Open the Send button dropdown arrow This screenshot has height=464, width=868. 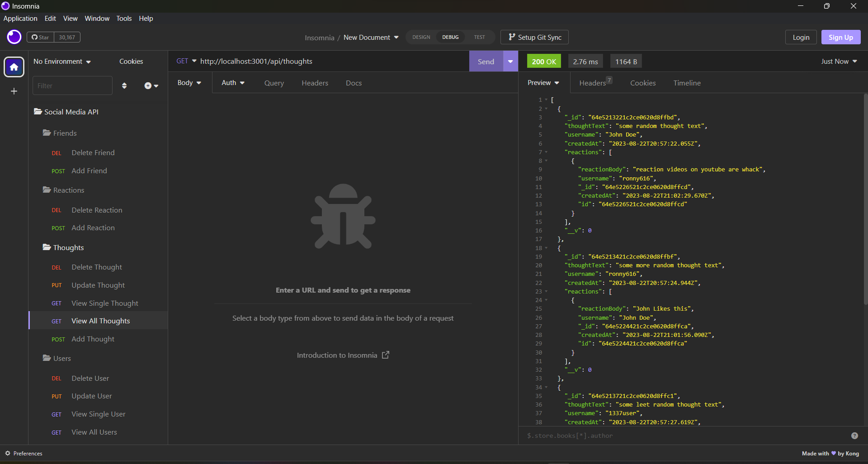(x=510, y=61)
